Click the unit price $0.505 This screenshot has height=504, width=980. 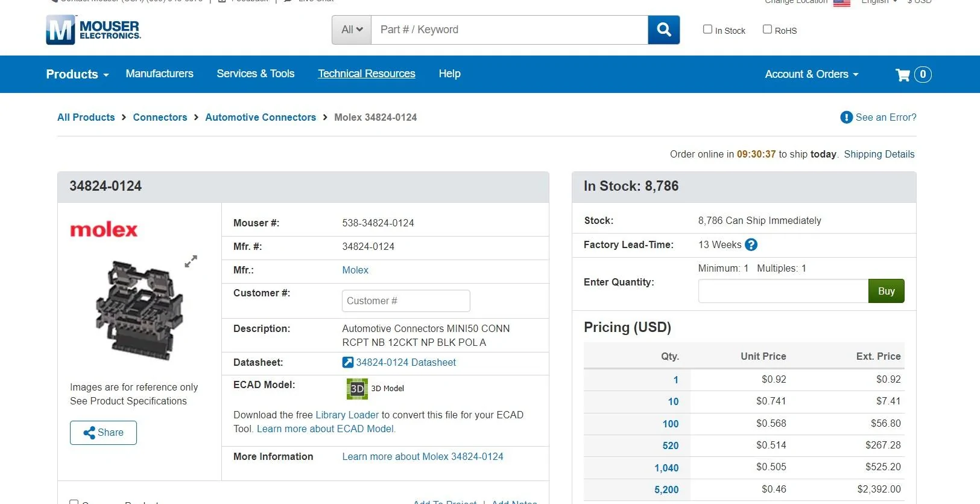(x=771, y=467)
